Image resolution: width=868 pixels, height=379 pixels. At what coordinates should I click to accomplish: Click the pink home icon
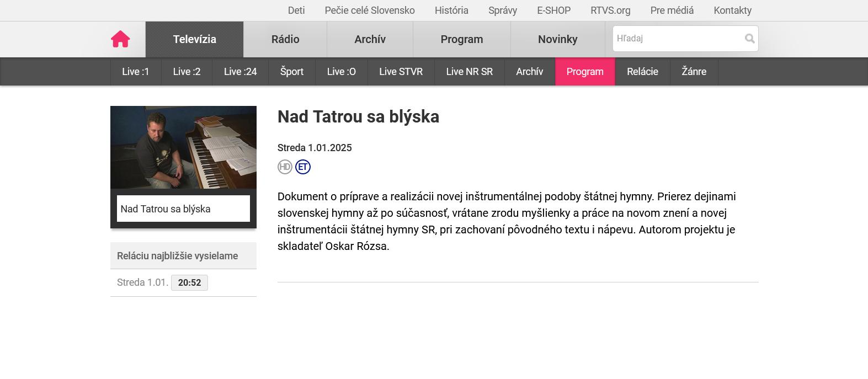(x=120, y=39)
